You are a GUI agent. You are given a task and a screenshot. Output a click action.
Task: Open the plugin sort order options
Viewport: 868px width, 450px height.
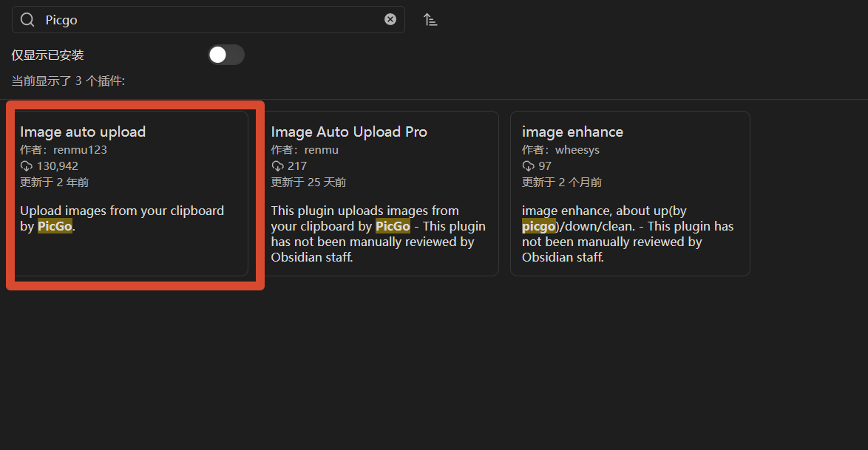point(430,20)
